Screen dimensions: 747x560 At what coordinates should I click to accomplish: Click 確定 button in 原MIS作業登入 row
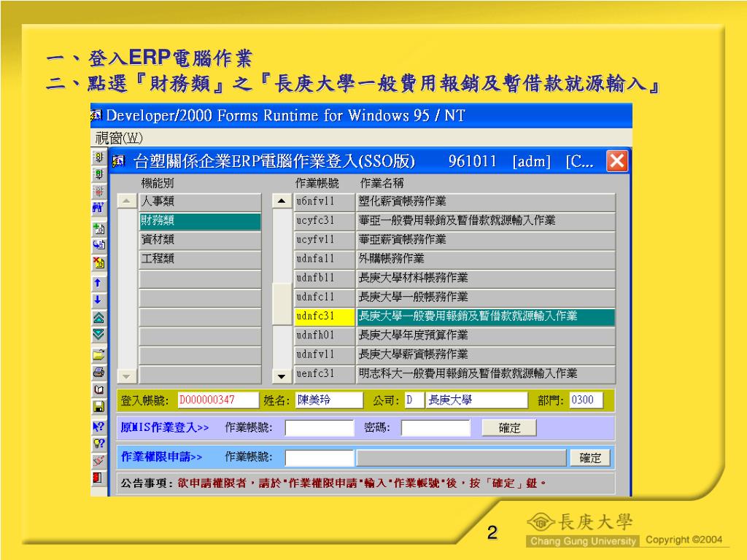coord(509,427)
